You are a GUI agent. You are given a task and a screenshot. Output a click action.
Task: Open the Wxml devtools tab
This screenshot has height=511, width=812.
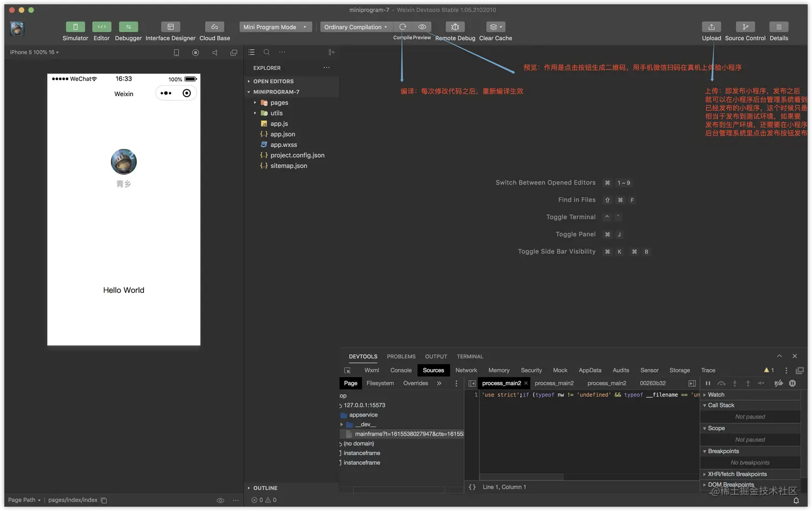(x=372, y=370)
